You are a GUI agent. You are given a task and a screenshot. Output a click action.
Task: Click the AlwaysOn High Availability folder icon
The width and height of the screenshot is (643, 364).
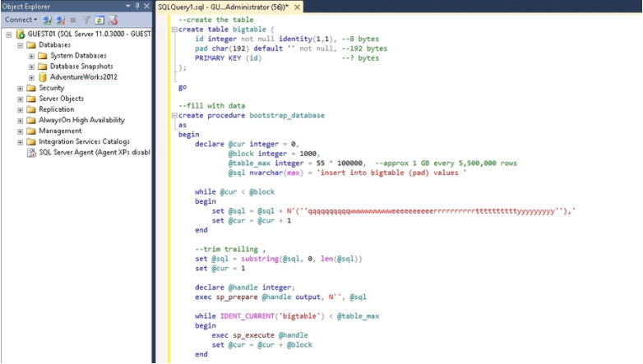point(31,120)
